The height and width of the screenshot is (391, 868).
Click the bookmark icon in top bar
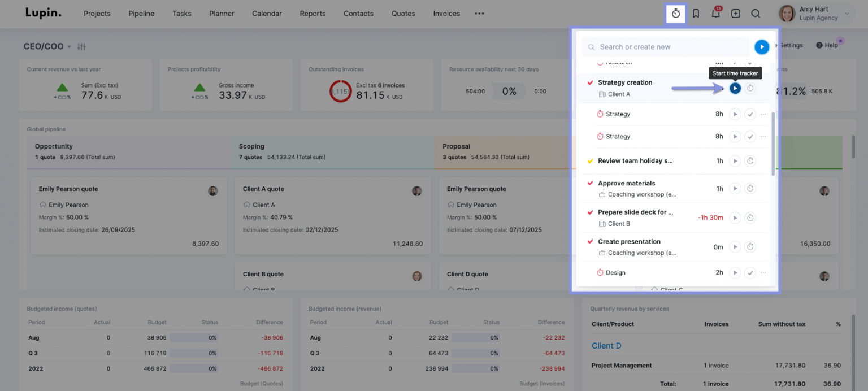click(696, 13)
